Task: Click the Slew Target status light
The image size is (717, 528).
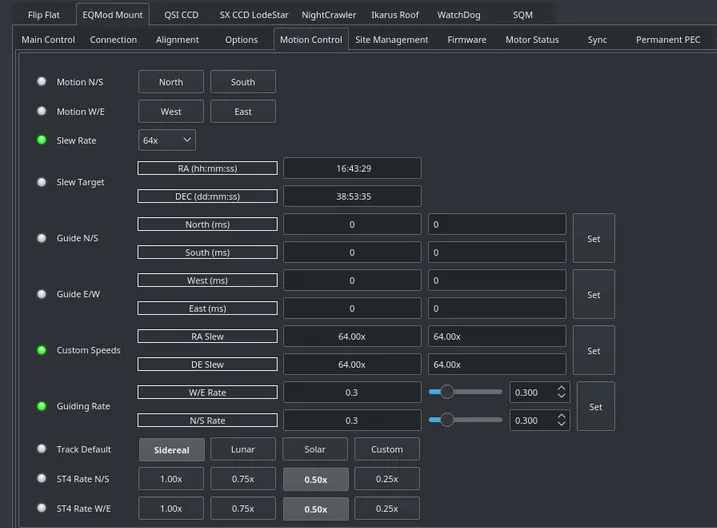Action: tap(42, 182)
